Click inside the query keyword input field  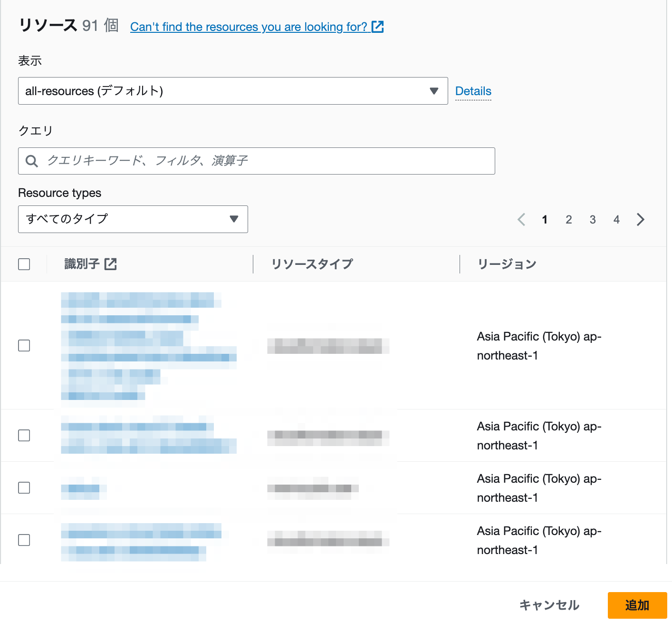[190, 161]
